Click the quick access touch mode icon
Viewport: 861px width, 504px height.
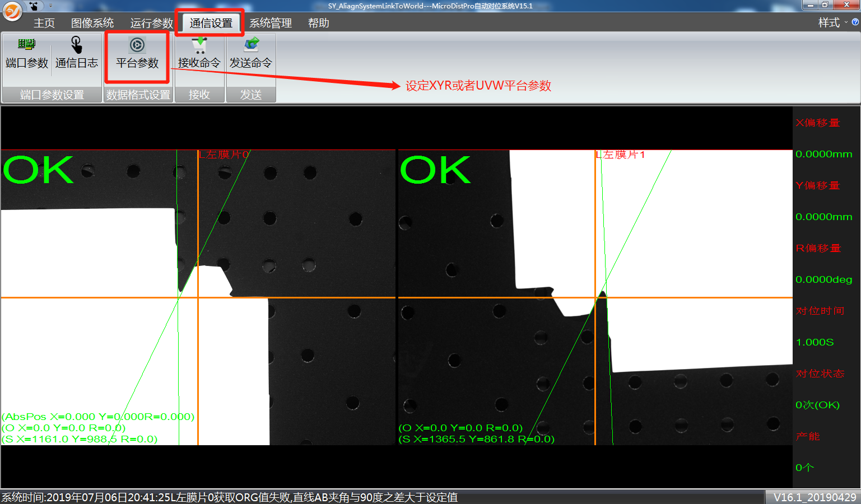pyautogui.click(x=34, y=6)
